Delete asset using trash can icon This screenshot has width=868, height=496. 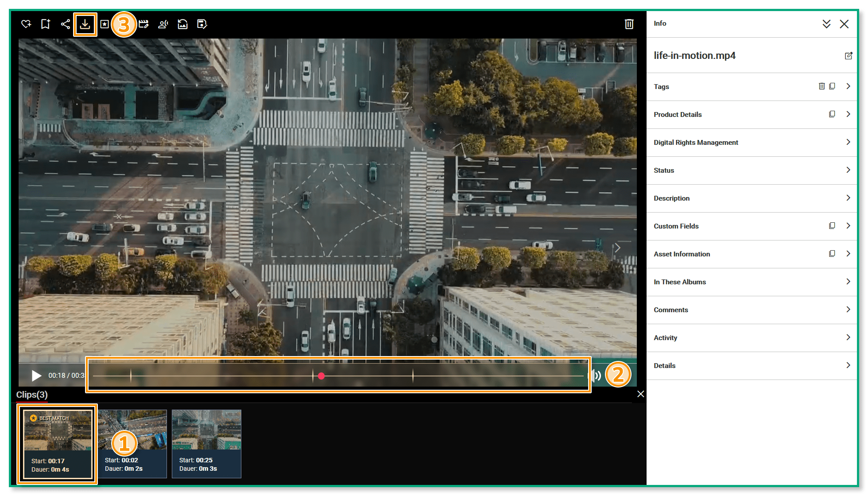tap(629, 24)
